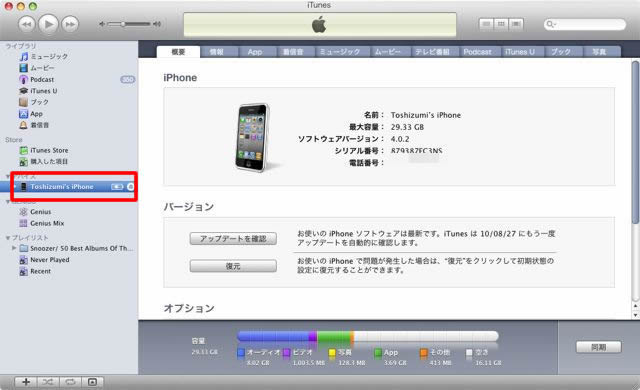Screen dimensions: 640x390
Task: Click the blue オーディオ capacity bar segment
Action: point(273,336)
